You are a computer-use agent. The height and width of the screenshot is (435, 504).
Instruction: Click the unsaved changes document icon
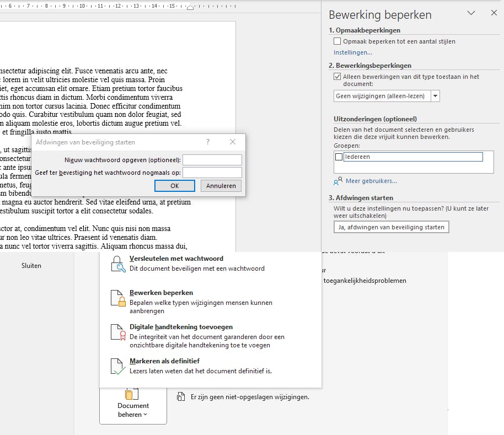coord(181,397)
